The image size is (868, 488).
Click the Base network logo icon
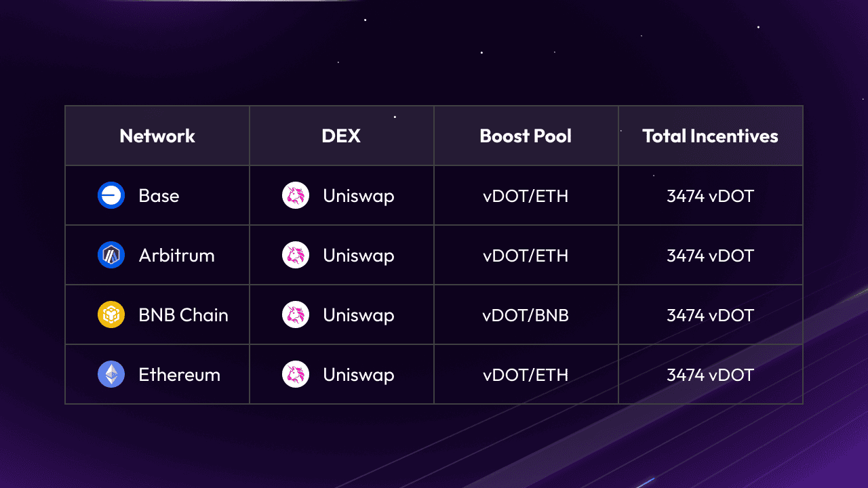click(111, 196)
